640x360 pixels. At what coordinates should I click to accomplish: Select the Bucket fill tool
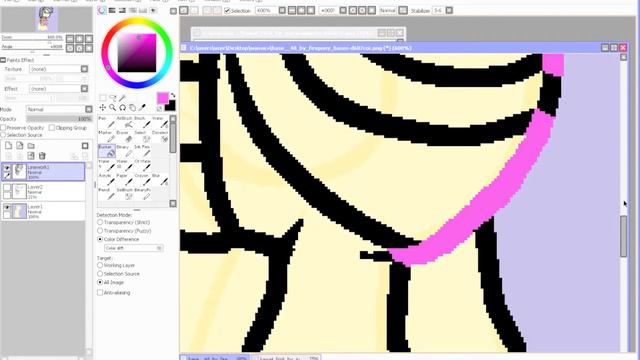[x=107, y=151]
